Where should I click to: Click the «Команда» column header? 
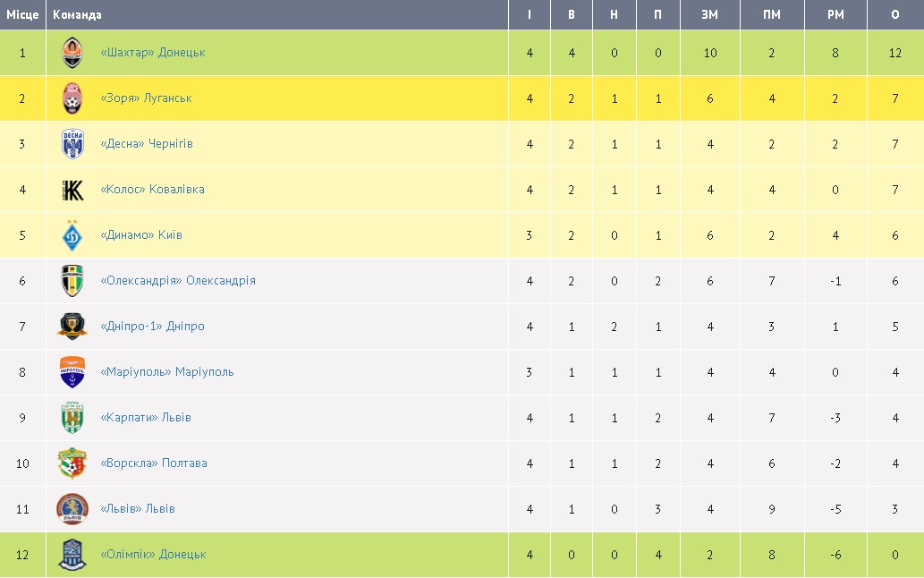point(77,15)
